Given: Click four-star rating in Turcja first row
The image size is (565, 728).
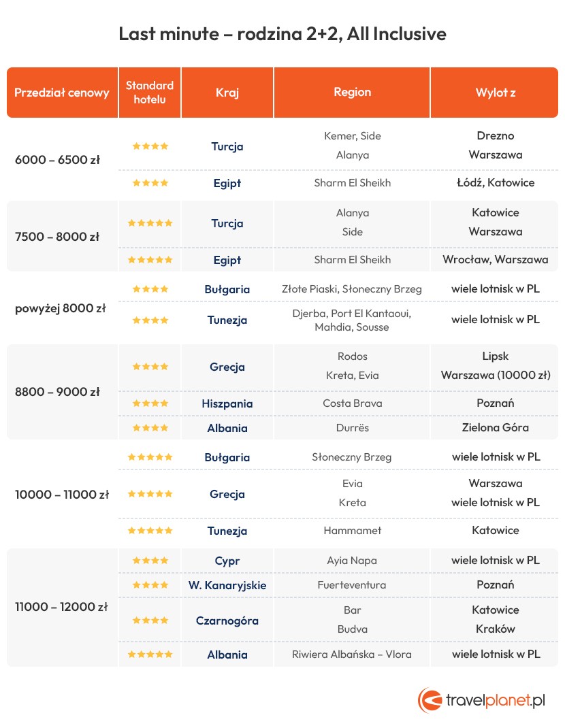Looking at the screenshot, I should tap(150, 146).
